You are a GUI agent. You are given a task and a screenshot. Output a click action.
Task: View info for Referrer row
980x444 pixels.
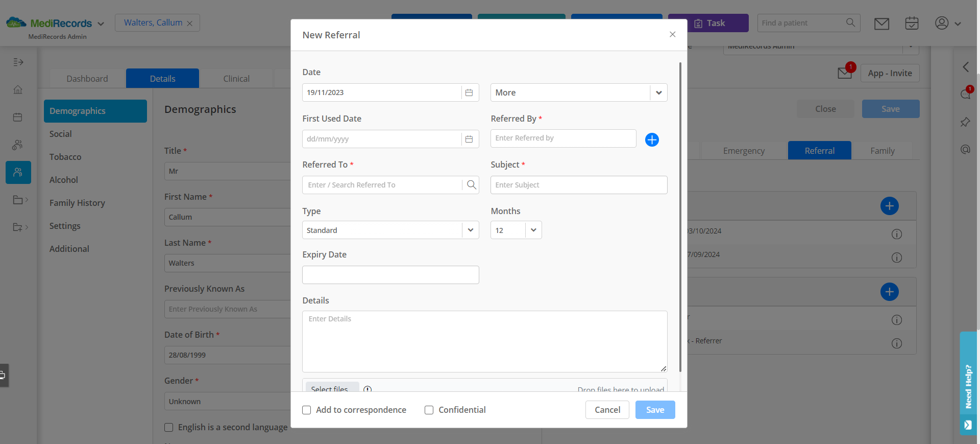tap(897, 343)
